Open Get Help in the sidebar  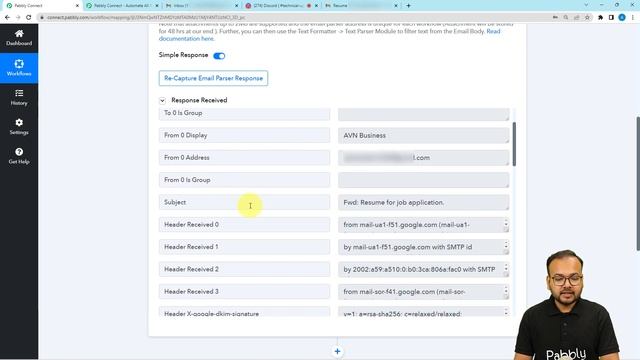pos(19,156)
